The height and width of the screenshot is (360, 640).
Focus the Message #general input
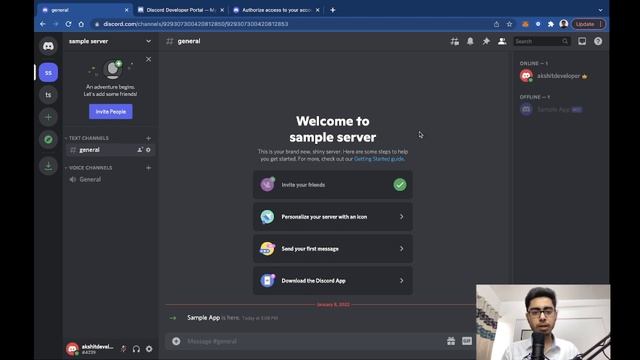(314, 341)
